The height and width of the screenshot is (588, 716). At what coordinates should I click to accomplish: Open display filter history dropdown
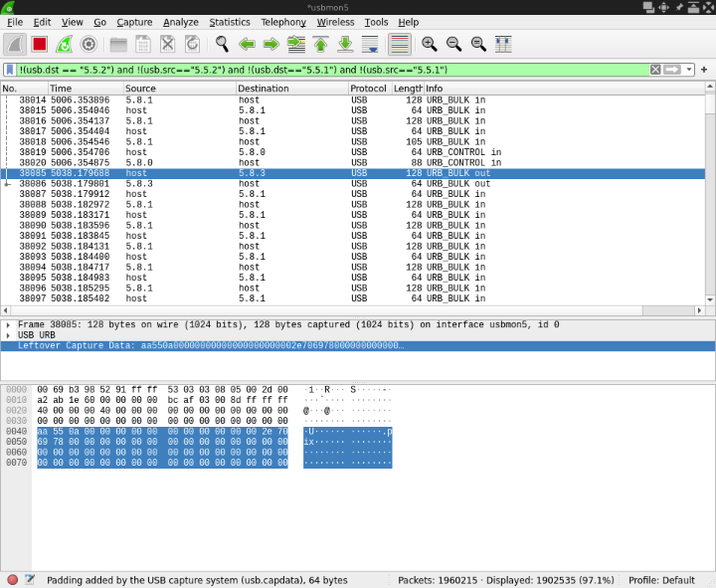688,70
